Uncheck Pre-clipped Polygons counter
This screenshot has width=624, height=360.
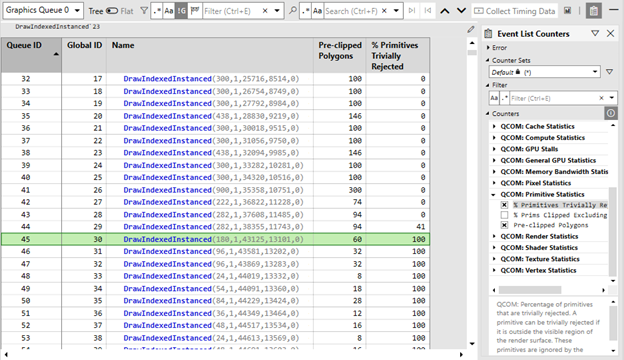coord(504,225)
